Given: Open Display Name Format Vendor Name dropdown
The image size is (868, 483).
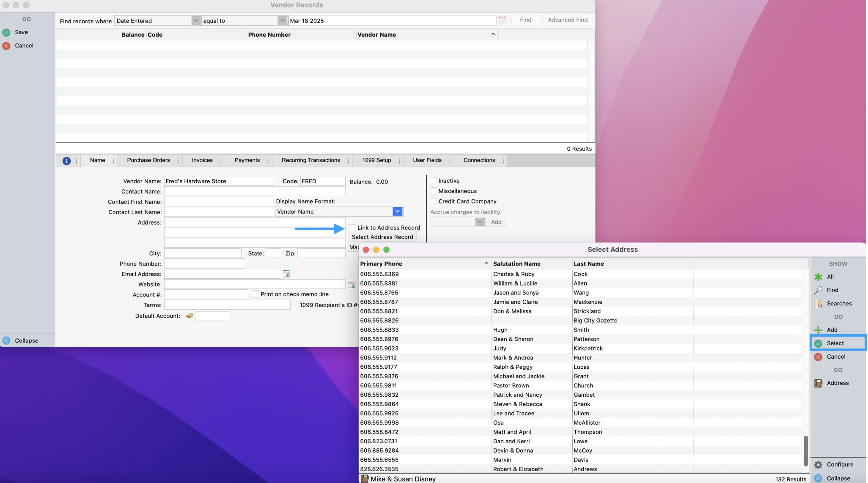Looking at the screenshot, I should (397, 211).
